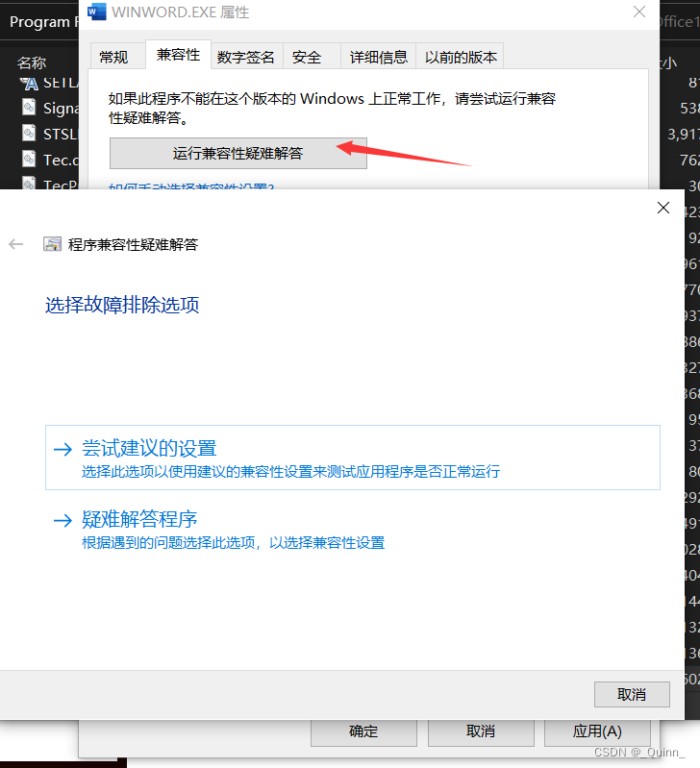Click the Word icon in properties title bar
The height and width of the screenshot is (768, 700).
pos(96,12)
